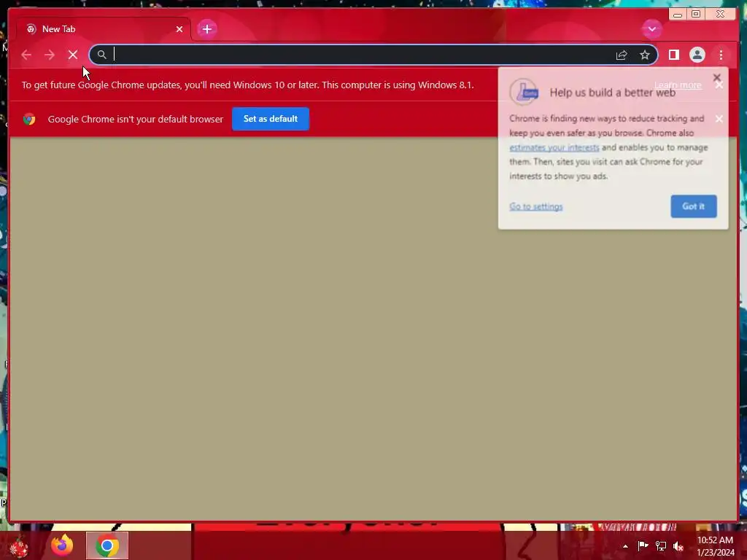The image size is (747, 560).
Task: Click Set as default button
Action: tap(271, 119)
